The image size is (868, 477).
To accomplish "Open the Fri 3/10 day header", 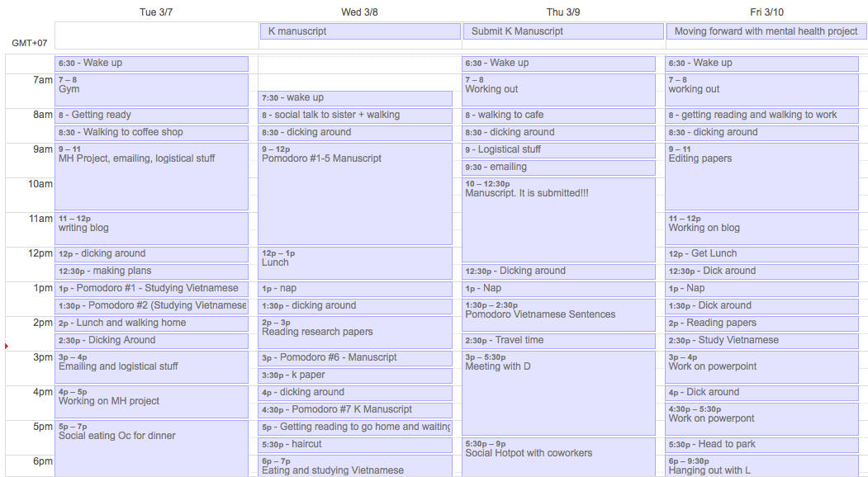I will tap(766, 12).
